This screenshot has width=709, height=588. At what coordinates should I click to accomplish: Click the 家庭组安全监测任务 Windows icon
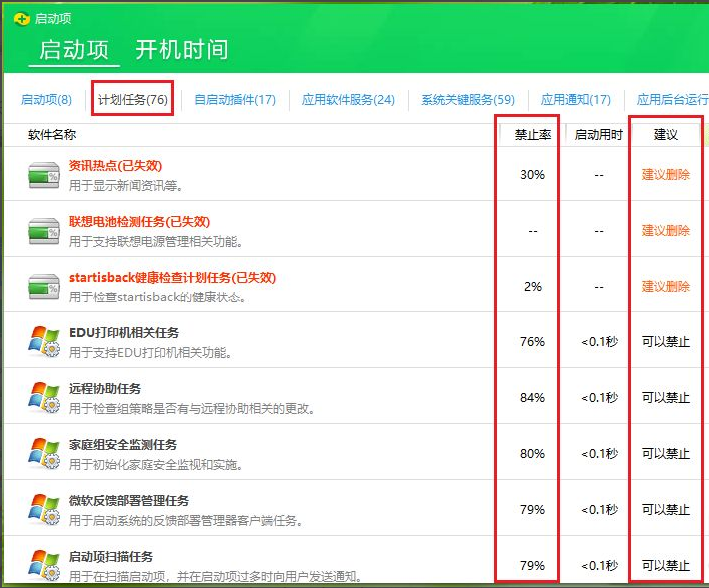[x=44, y=454]
